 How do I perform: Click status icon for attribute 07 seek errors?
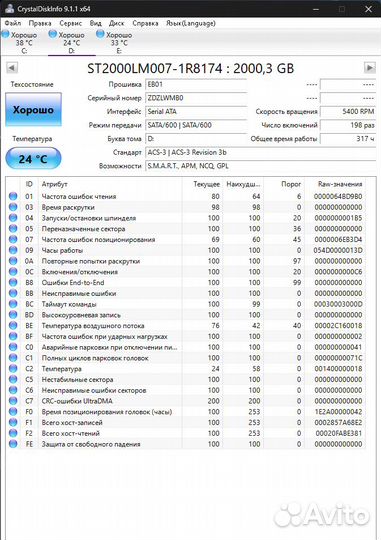pyautogui.click(x=13, y=239)
